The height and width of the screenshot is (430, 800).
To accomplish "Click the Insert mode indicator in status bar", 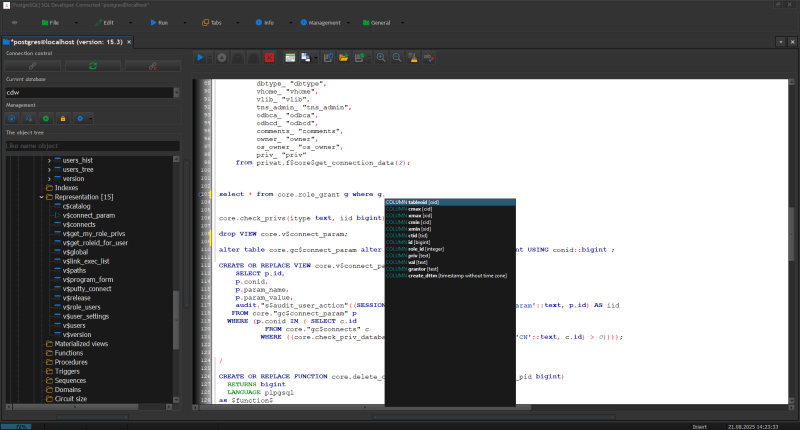I will pyautogui.click(x=699, y=426).
